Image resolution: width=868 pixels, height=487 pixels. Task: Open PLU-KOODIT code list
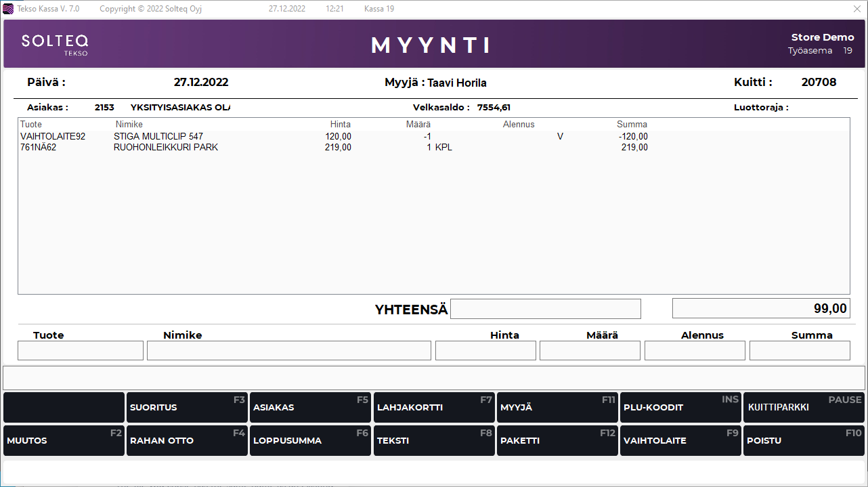[x=680, y=408]
